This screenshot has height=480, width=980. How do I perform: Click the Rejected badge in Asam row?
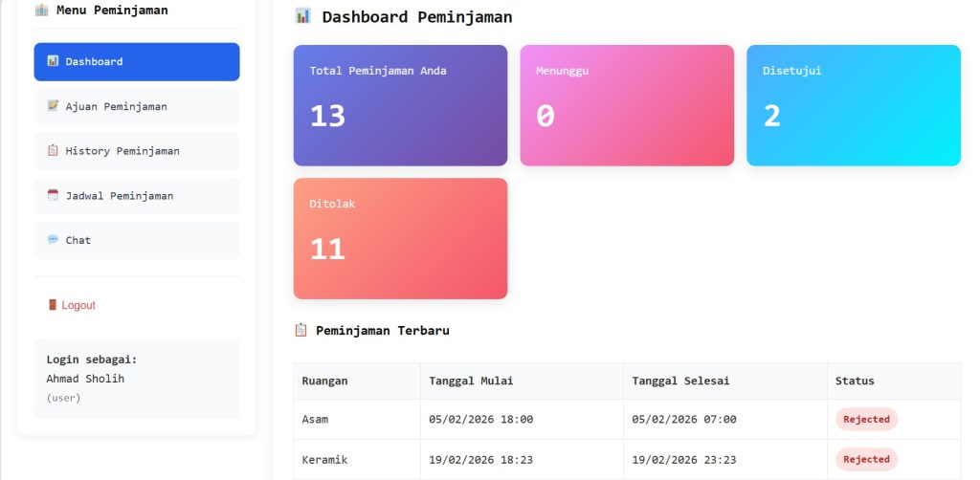coord(866,419)
